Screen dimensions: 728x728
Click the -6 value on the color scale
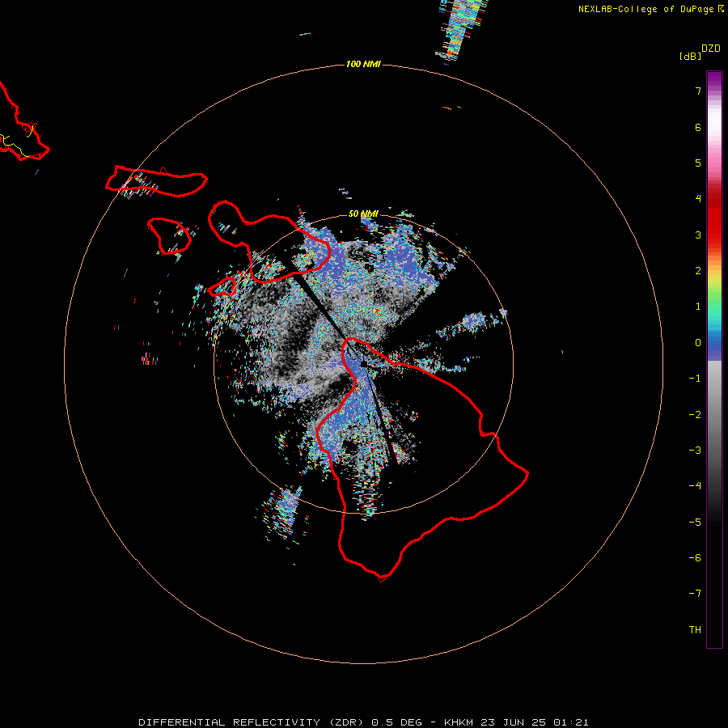695,558
